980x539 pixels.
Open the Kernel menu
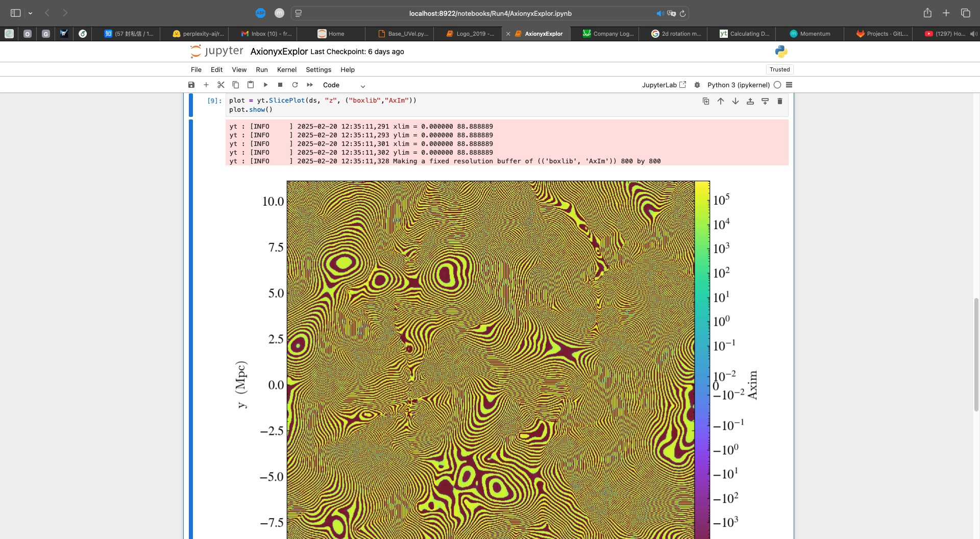coord(287,69)
